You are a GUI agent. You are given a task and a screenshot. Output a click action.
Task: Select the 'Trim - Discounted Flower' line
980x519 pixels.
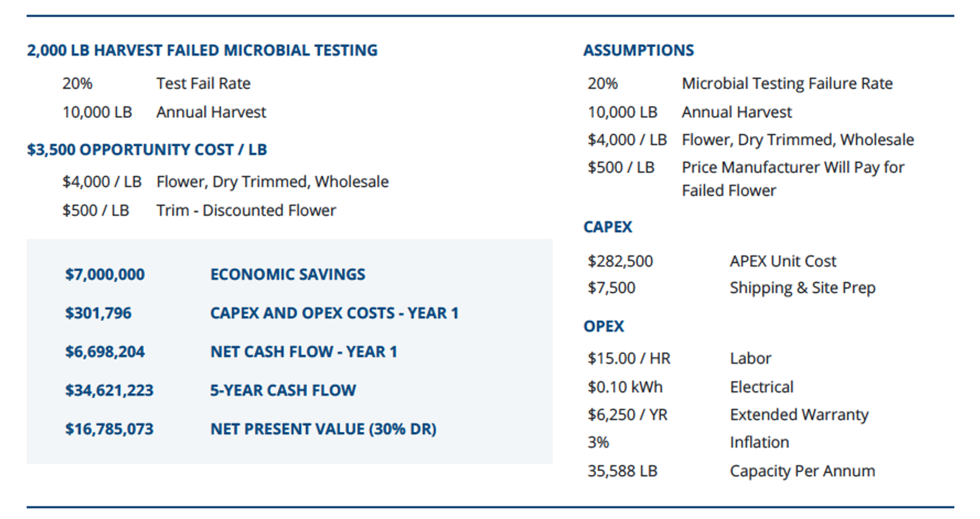pyautogui.click(x=246, y=211)
